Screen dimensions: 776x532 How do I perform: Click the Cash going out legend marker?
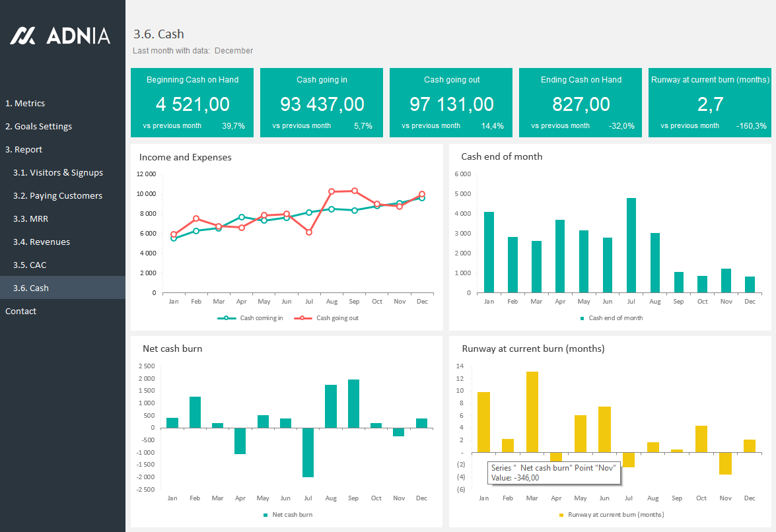pyautogui.click(x=302, y=318)
